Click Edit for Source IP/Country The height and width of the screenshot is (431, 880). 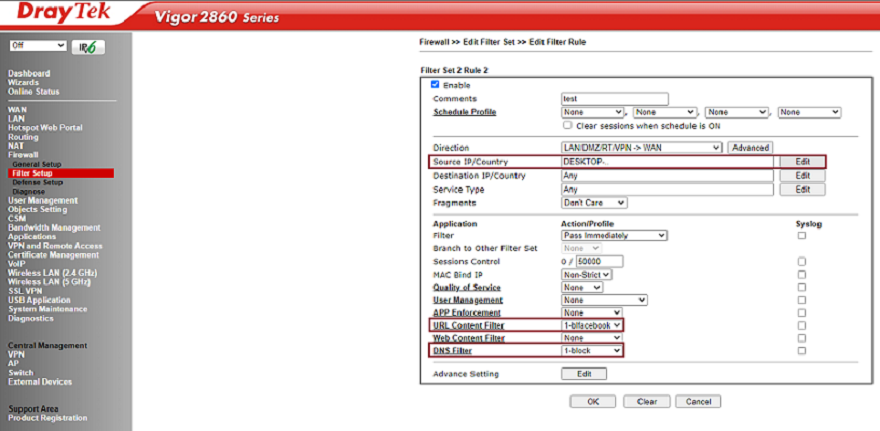point(801,162)
